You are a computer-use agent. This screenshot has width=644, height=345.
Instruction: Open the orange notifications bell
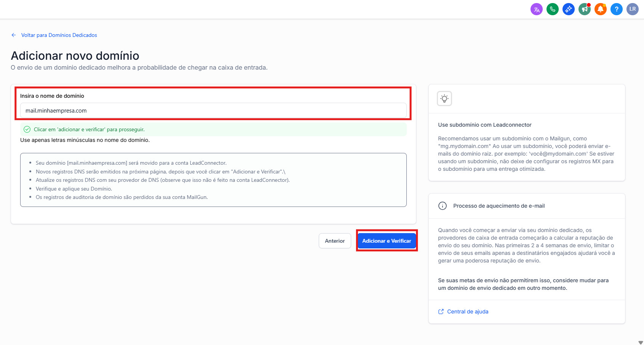pyautogui.click(x=601, y=9)
